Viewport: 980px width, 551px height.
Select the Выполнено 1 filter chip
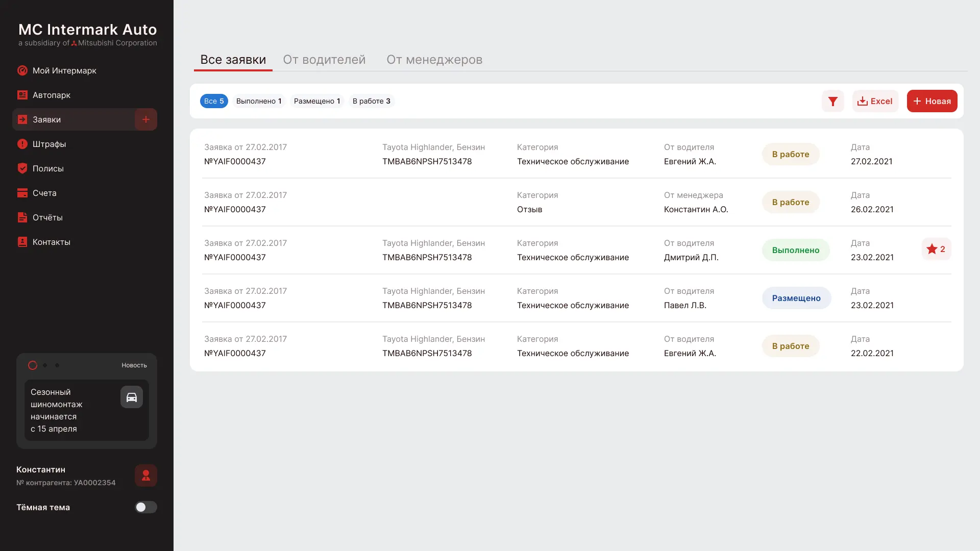pyautogui.click(x=259, y=101)
